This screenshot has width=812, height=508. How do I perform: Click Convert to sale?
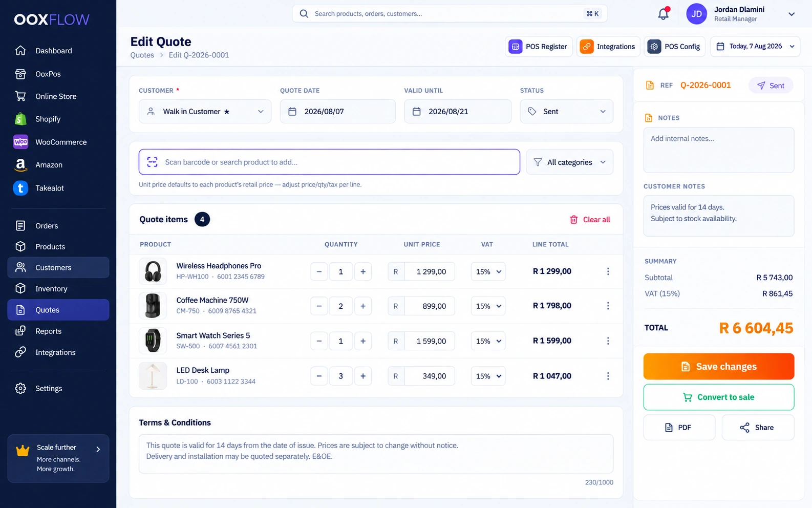(x=718, y=397)
